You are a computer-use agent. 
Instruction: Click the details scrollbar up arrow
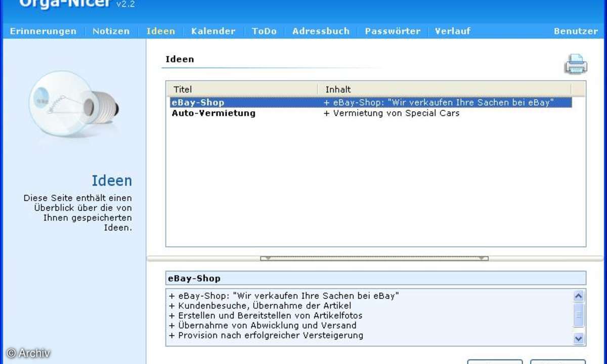[x=579, y=296]
